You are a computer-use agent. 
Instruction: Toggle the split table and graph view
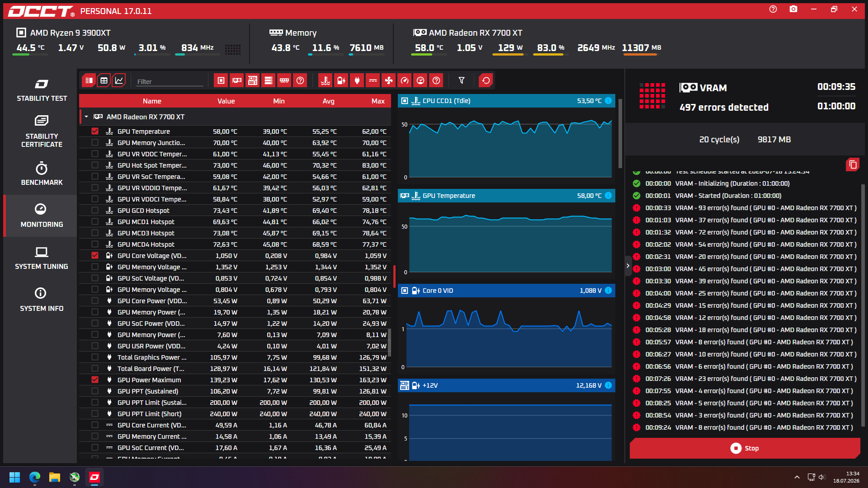click(x=89, y=80)
